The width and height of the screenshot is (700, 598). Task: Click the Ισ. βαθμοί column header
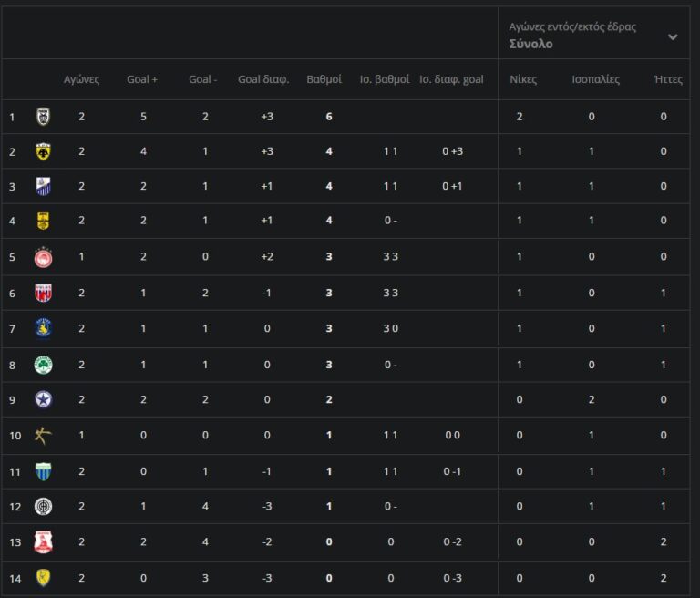tap(384, 79)
